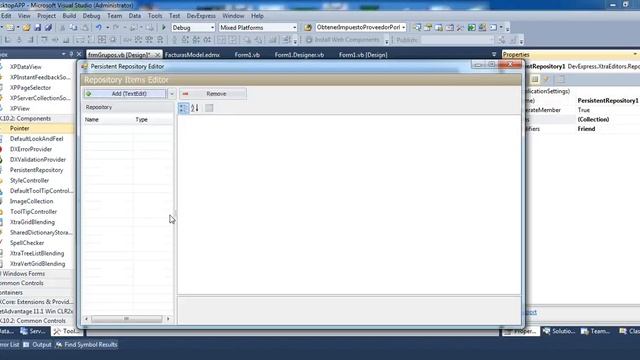640x360 pixels.
Task: Open the Output panel tab
Action: pyautogui.click(x=37, y=344)
